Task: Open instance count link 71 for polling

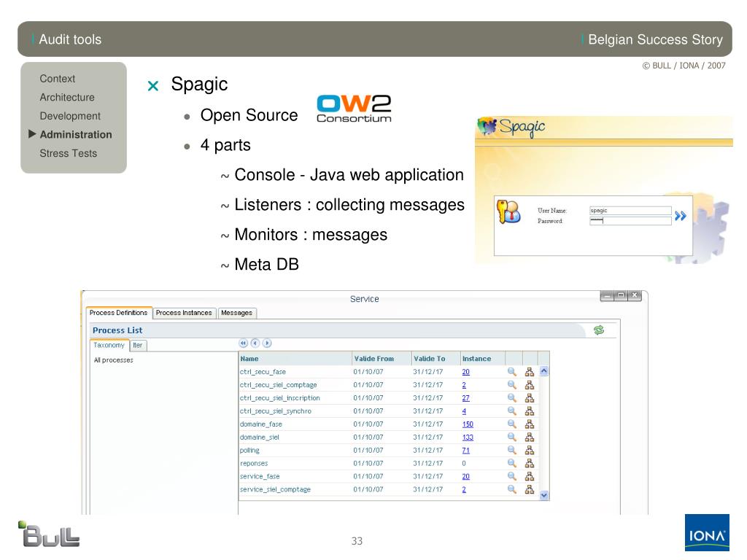Action: [465, 451]
